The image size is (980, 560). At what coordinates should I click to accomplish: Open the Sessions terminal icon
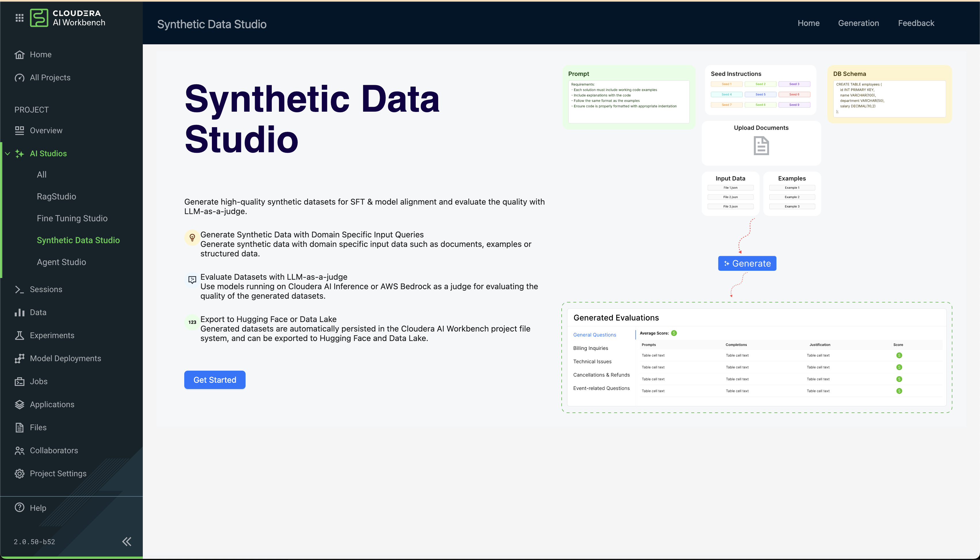pos(19,289)
